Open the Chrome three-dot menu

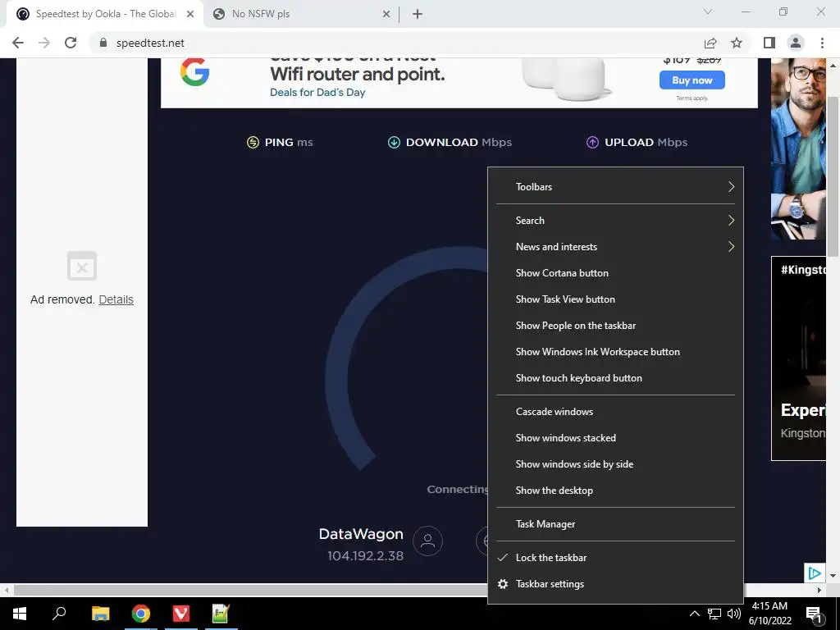tap(822, 43)
